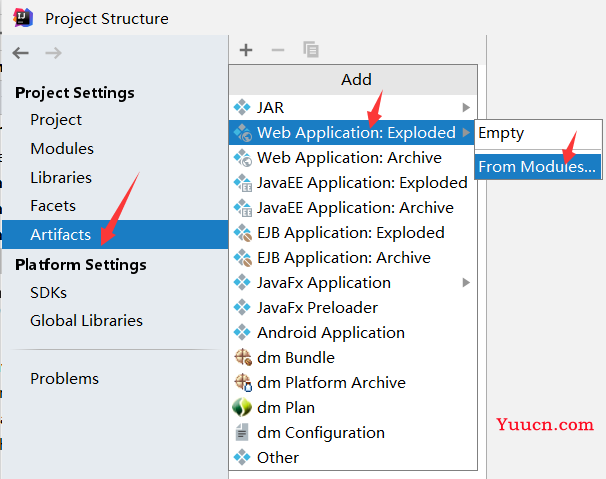
Task: Click the JAR artifact icon
Action: tap(242, 107)
